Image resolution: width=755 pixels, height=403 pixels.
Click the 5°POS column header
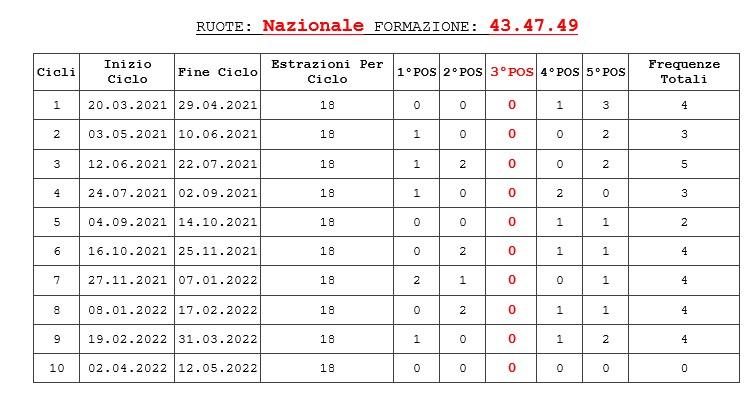click(606, 72)
